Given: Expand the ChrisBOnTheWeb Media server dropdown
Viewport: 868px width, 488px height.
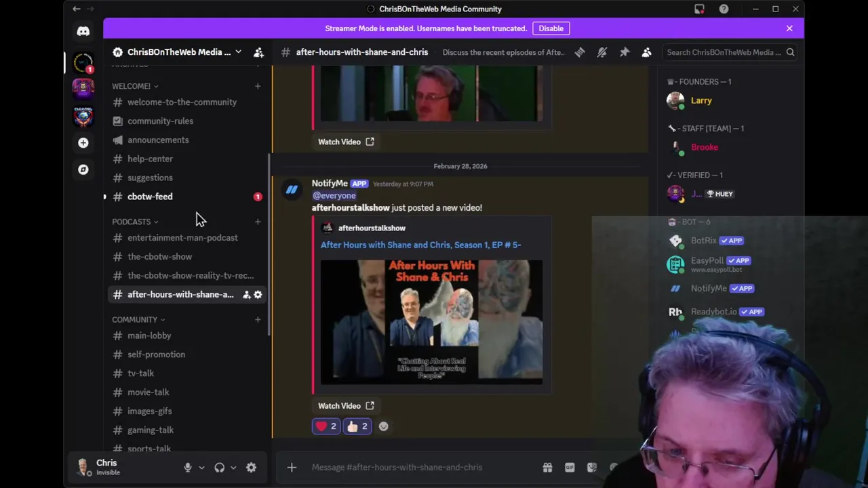Looking at the screenshot, I should [238, 52].
